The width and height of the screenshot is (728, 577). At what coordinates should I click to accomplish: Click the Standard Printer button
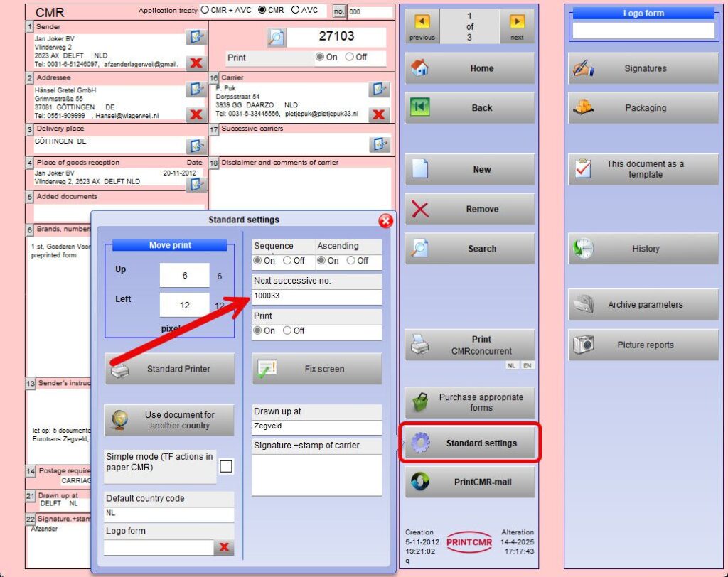[x=169, y=369]
